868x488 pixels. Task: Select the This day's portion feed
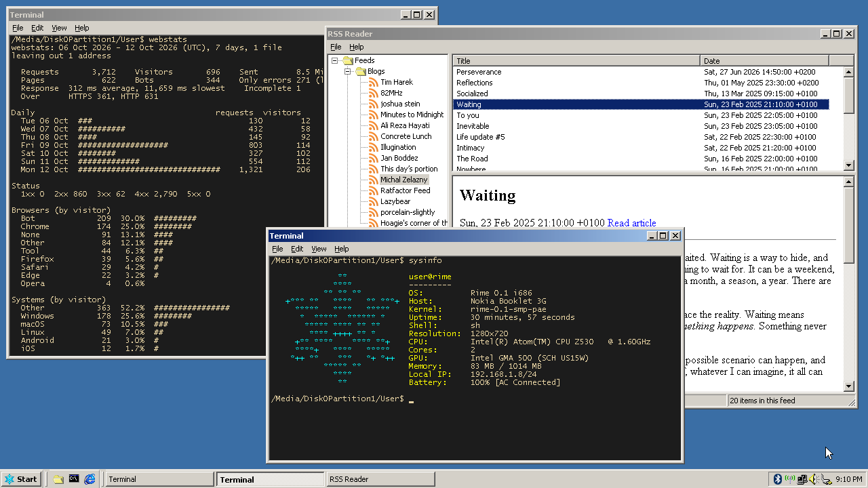(x=409, y=169)
